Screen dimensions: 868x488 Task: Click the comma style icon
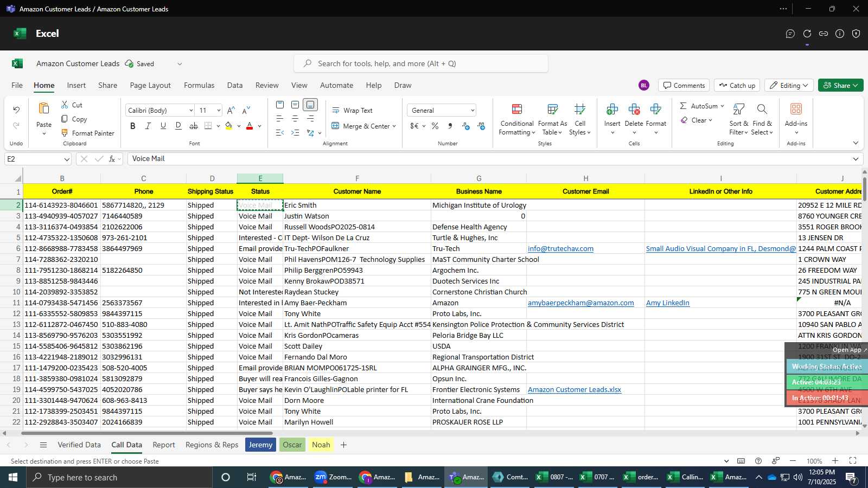point(450,126)
